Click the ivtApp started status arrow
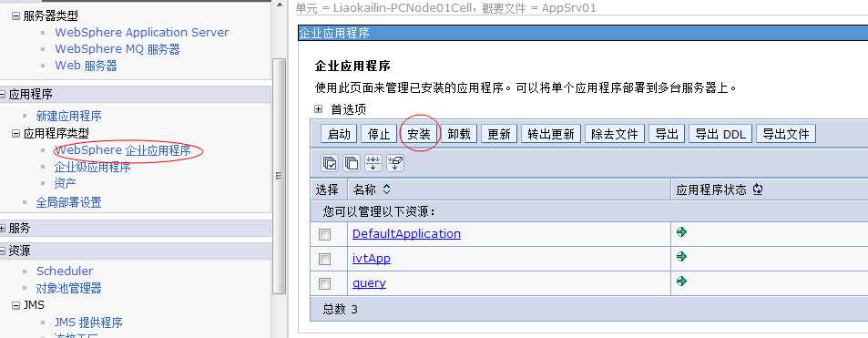Viewport: 868px width, 338px height. point(681,257)
